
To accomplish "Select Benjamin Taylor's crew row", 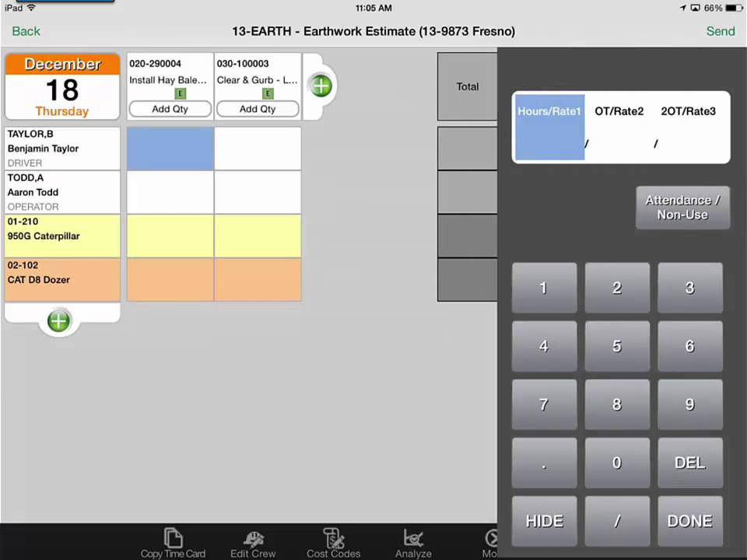I will click(x=62, y=148).
